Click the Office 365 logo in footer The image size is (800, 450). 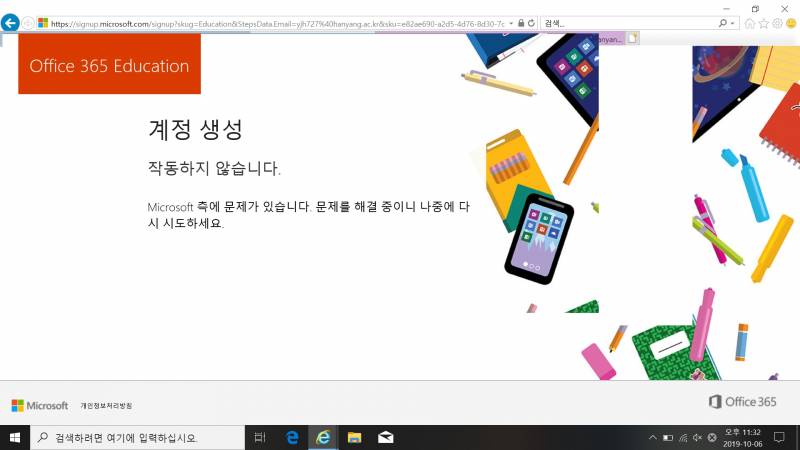[742, 402]
